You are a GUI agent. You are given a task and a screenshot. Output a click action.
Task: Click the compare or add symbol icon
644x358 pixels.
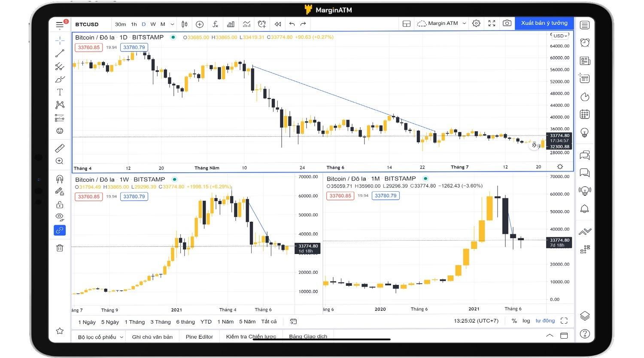tap(200, 24)
